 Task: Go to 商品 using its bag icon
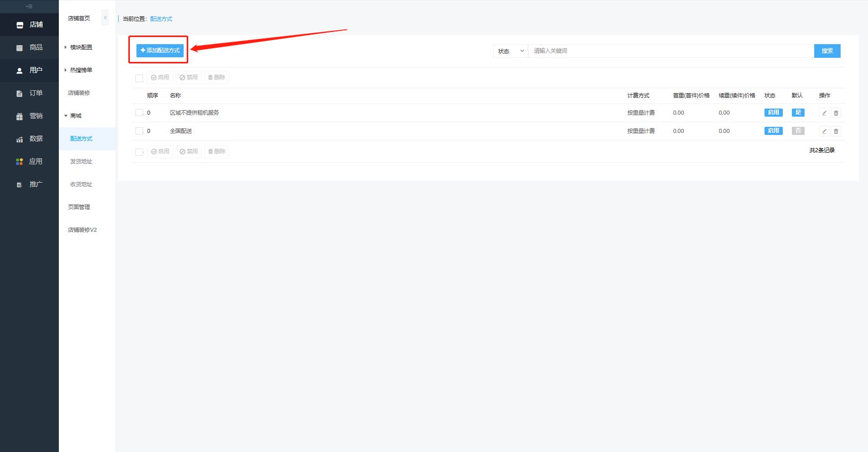[20, 48]
